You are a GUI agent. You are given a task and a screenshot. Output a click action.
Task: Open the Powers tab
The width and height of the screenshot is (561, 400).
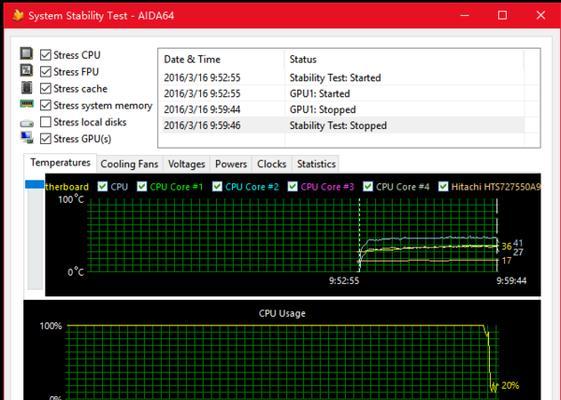(x=231, y=164)
